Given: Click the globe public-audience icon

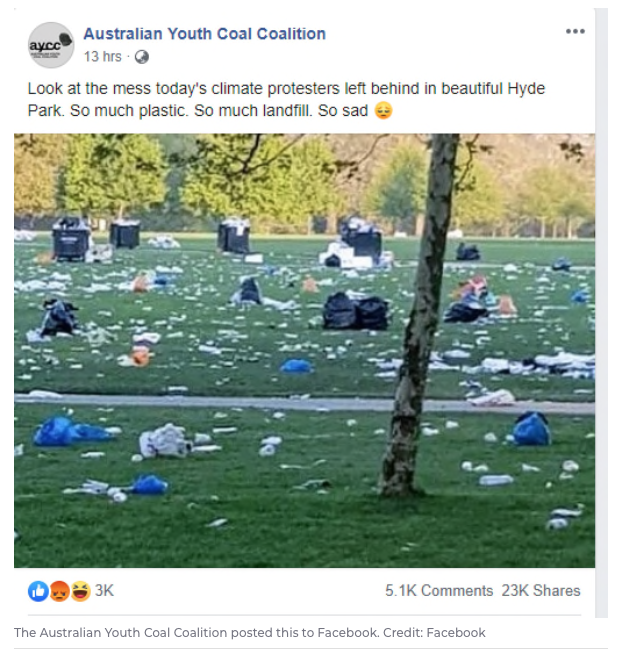Looking at the screenshot, I should pyautogui.click(x=142, y=57).
